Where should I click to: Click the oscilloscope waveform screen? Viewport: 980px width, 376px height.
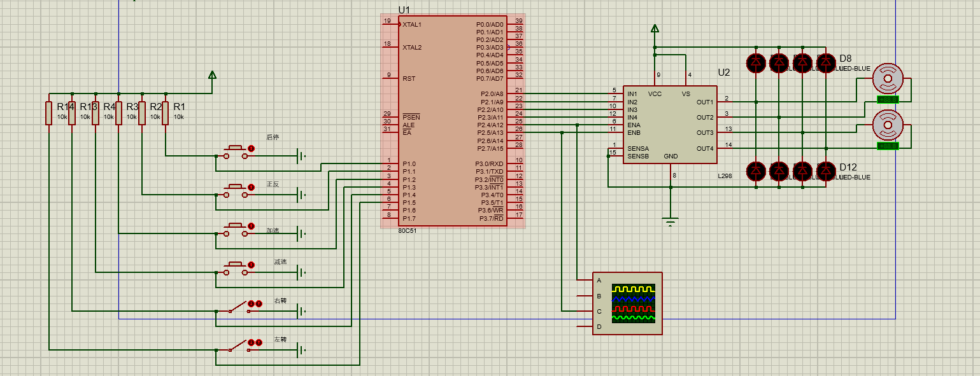(633, 303)
